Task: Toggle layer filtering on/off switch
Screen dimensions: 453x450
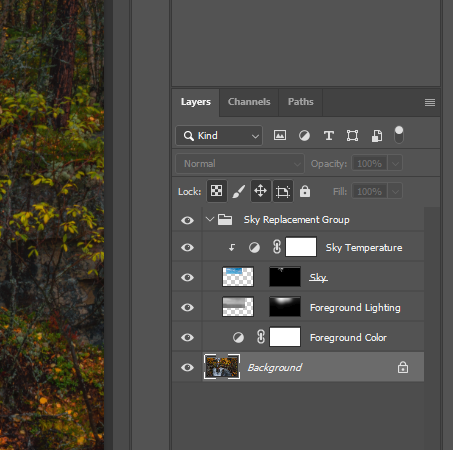Action: click(399, 135)
